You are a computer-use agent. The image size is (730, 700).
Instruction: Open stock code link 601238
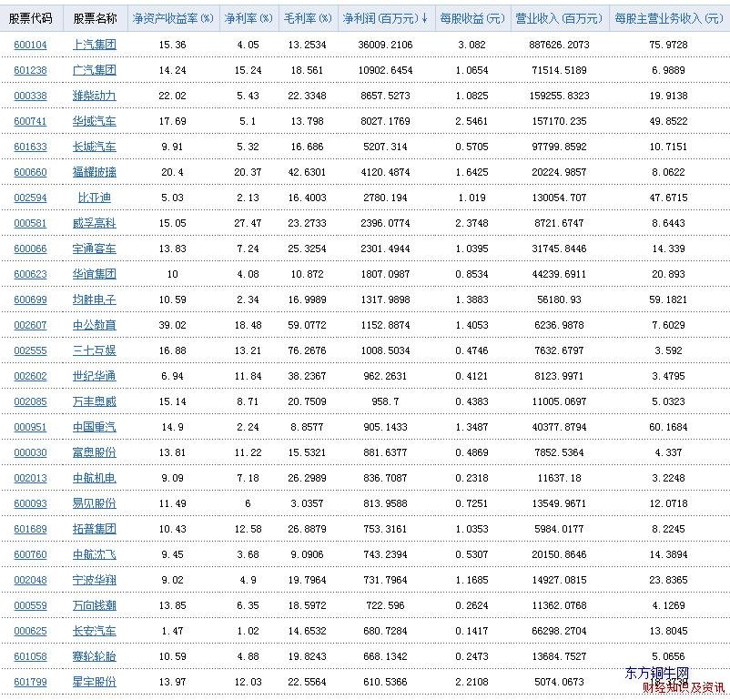(x=30, y=70)
